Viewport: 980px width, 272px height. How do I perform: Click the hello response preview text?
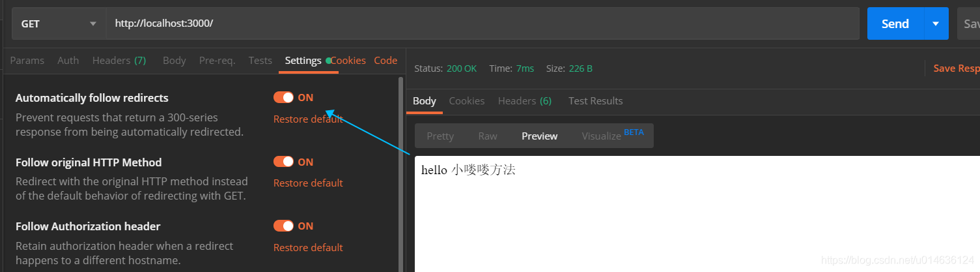coord(468,170)
